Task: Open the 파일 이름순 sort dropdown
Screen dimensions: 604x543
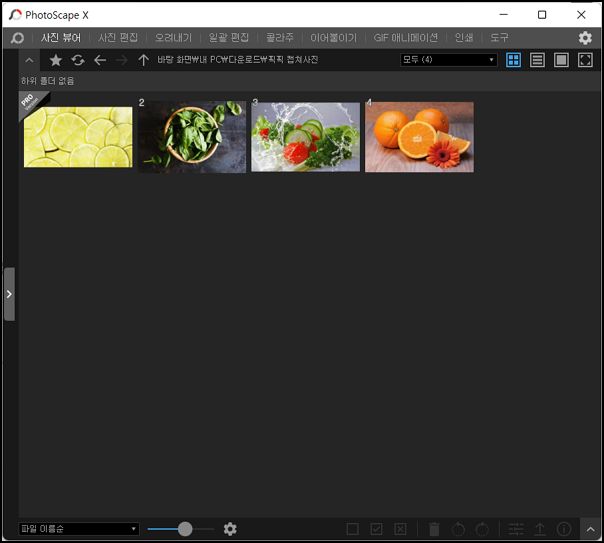Action: click(79, 529)
